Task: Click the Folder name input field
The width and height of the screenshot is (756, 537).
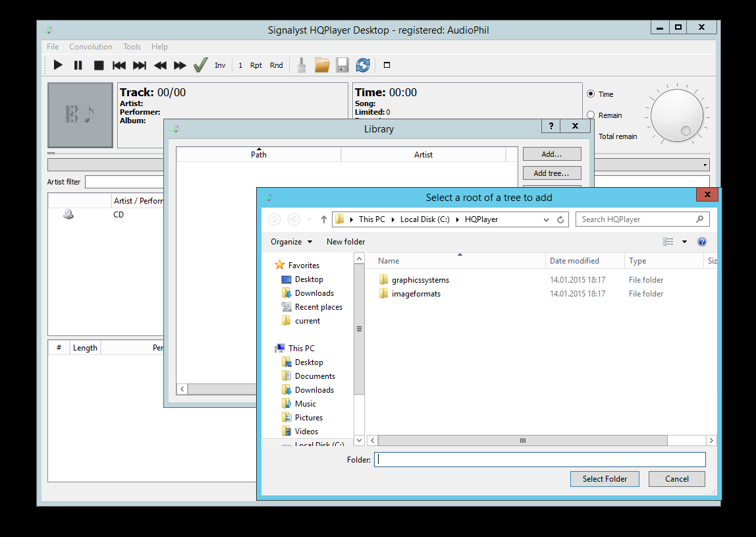Action: 539,460
